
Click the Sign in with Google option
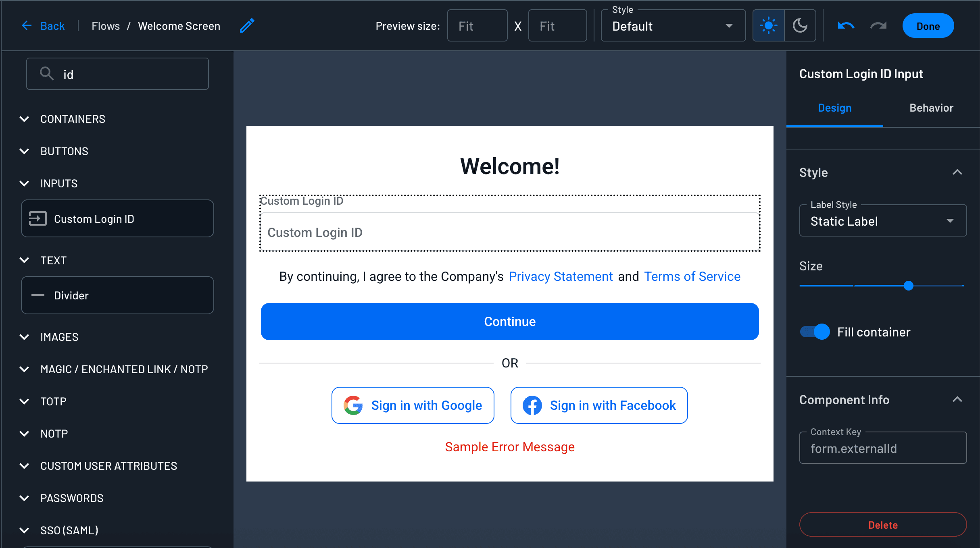point(413,405)
